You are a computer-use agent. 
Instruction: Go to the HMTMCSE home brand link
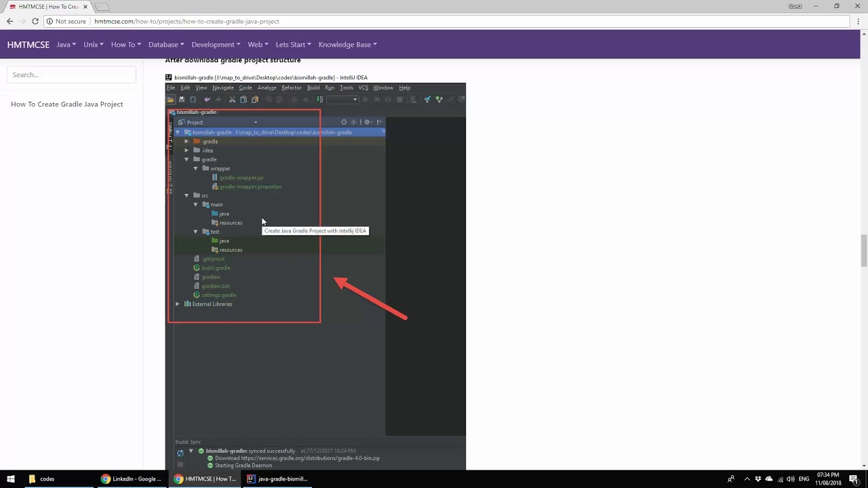point(28,45)
